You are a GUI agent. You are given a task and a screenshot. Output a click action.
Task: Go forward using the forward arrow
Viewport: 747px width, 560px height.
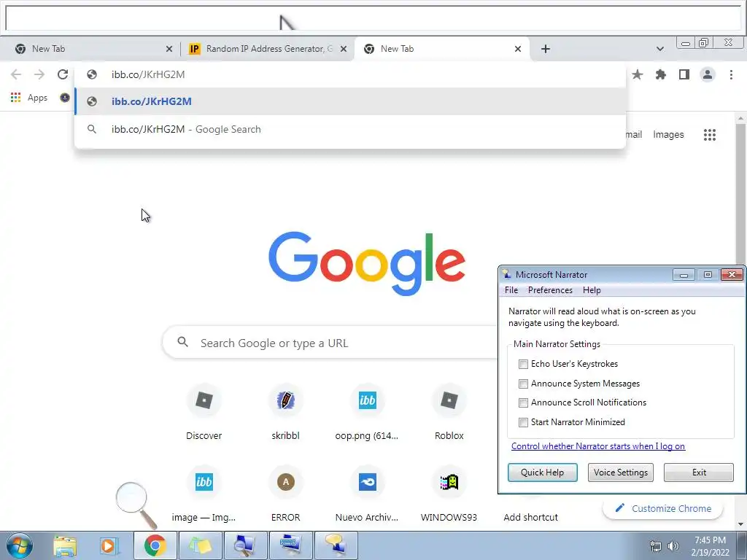point(39,74)
